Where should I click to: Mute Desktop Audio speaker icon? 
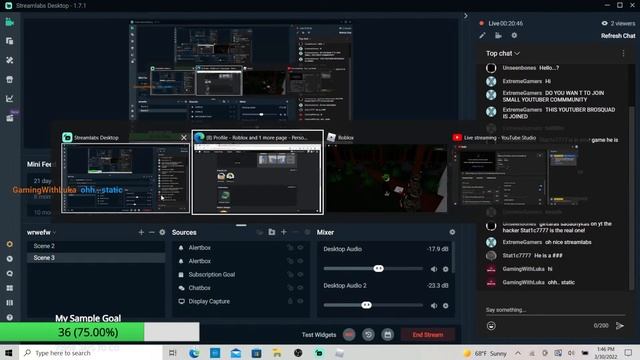(x=434, y=269)
